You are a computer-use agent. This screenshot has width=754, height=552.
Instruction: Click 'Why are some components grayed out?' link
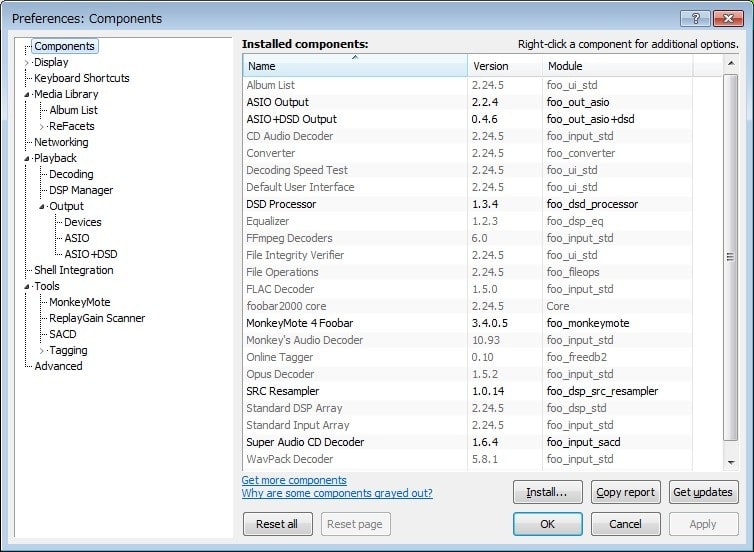[337, 493]
